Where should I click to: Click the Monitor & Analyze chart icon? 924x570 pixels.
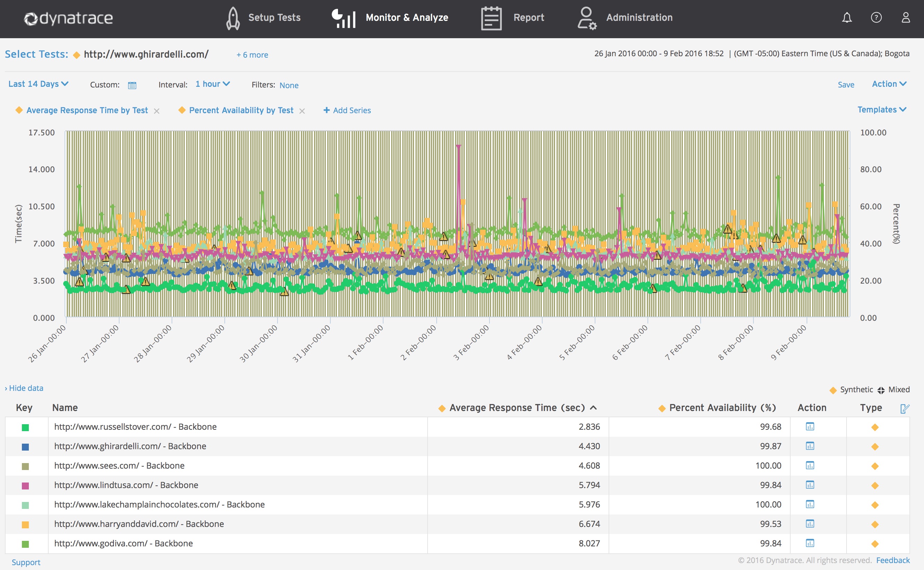[x=343, y=18]
